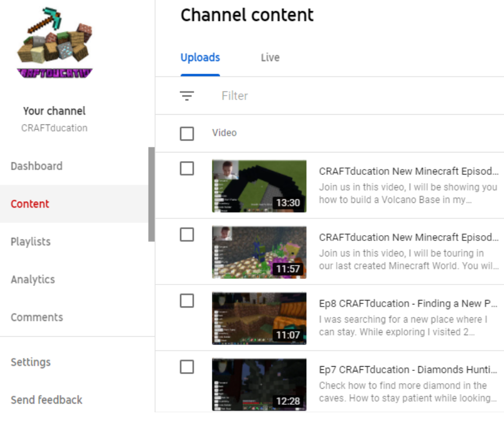The height and width of the screenshot is (423, 504).
Task: Open the Uploads tab
Action: pyautogui.click(x=200, y=57)
